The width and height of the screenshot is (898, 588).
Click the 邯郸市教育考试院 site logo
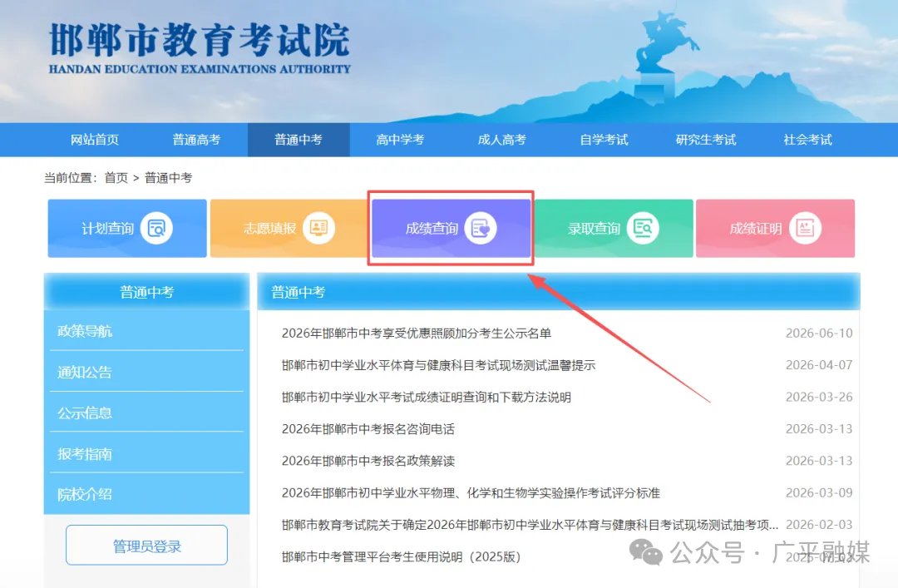click(x=200, y=48)
